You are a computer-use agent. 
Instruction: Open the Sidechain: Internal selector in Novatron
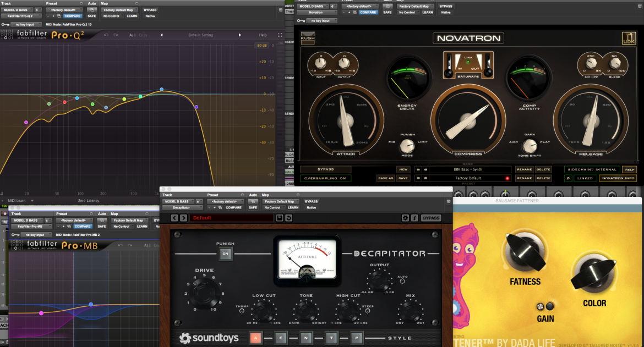tap(593, 169)
